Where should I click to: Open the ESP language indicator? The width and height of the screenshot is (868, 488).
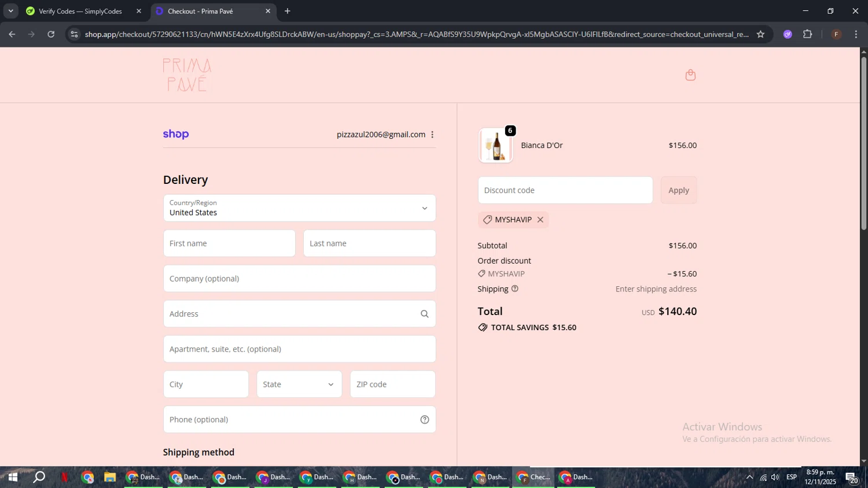click(792, 477)
